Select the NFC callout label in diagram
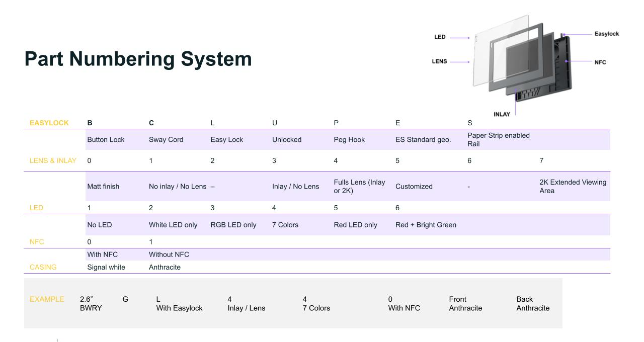Screen dimensions: 644x342 point(600,62)
